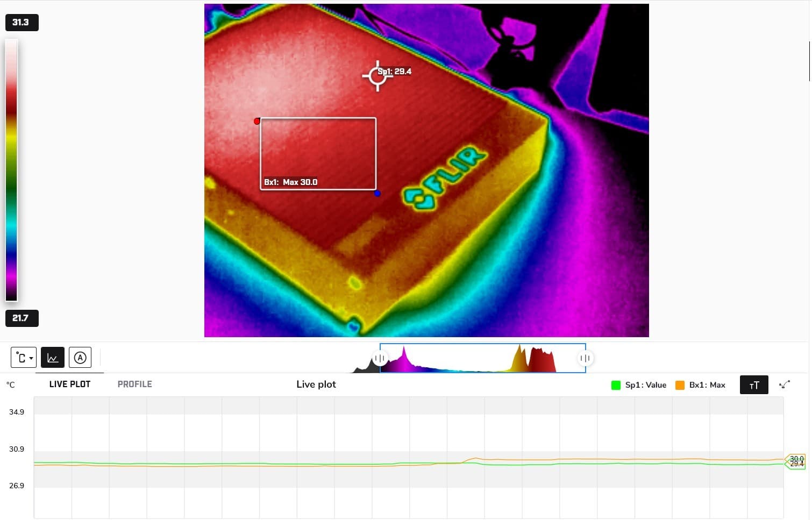Viewport: 812px width, 520px height.
Task: Select the Sp1 spot meter crosshair
Action: tap(377, 76)
